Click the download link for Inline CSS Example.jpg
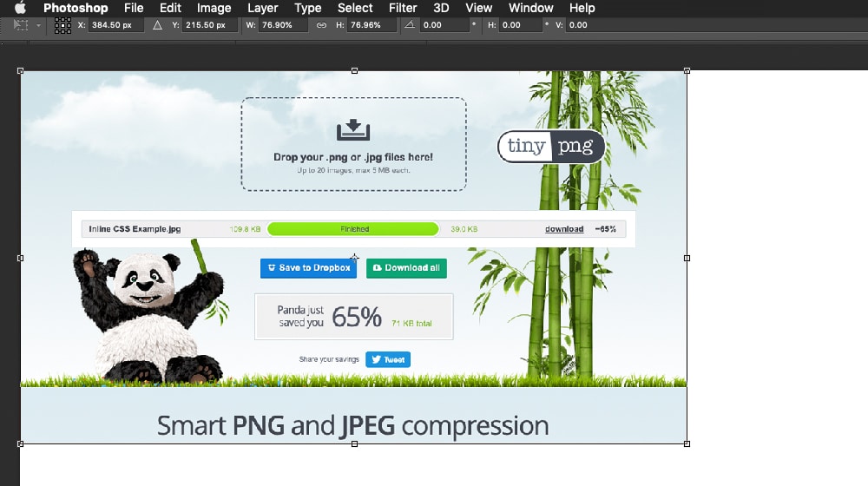 click(564, 228)
